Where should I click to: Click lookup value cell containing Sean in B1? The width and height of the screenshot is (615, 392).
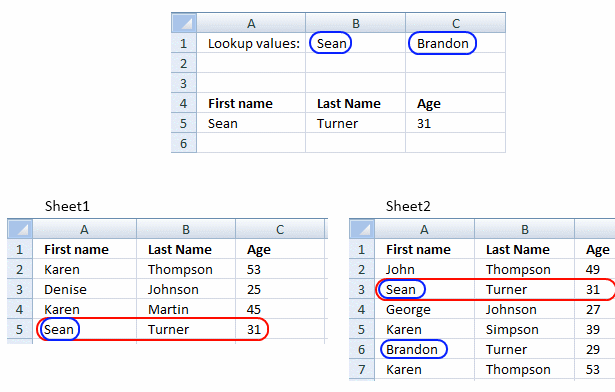[355, 43]
